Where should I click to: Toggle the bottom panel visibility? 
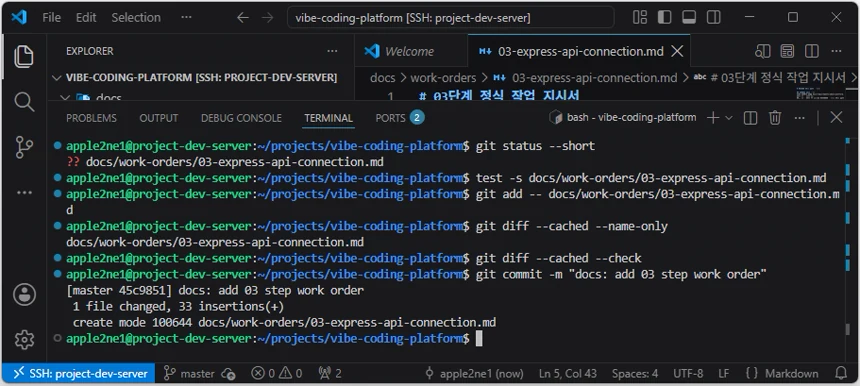click(x=689, y=18)
